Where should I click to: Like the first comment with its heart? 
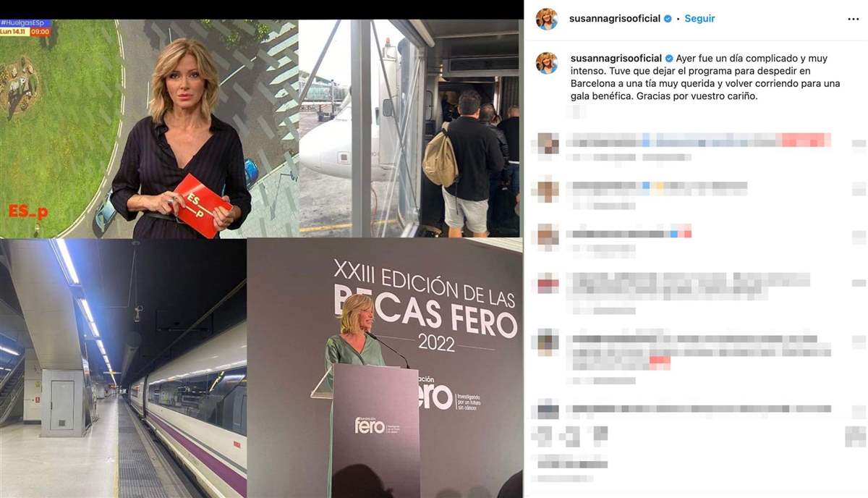[x=858, y=144]
